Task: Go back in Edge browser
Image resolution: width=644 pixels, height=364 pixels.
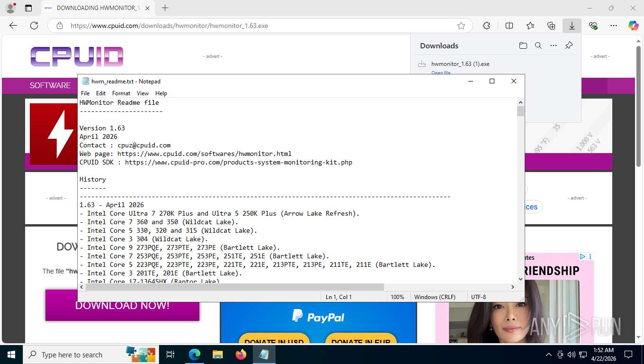Action: tap(13, 26)
